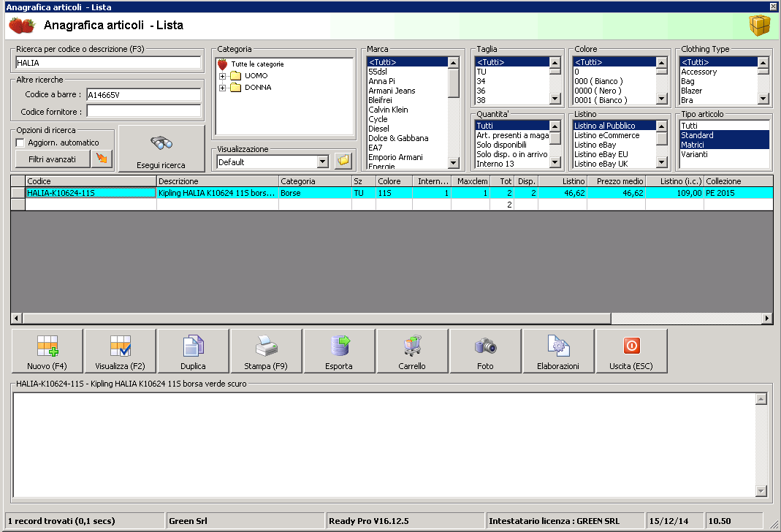Viewport: 781px width, 532px height.
Task: Click the package box icon in header
Action: pos(759,26)
